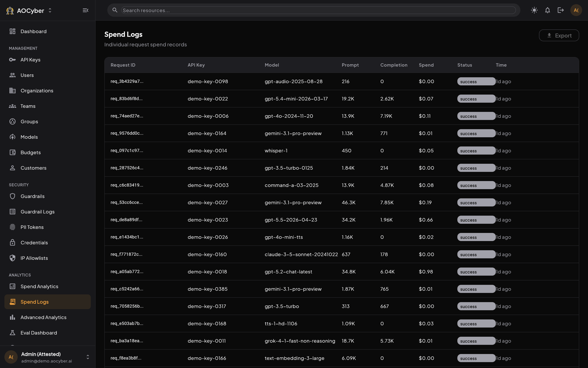
Task: Click the $0.66 spend value
Action: [x=426, y=220]
